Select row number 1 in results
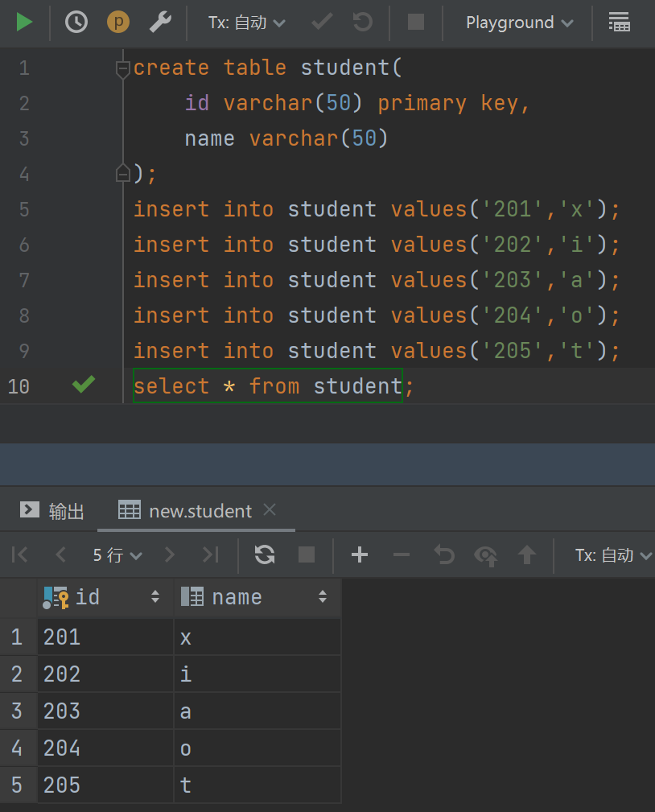The height and width of the screenshot is (812, 655). 17,637
